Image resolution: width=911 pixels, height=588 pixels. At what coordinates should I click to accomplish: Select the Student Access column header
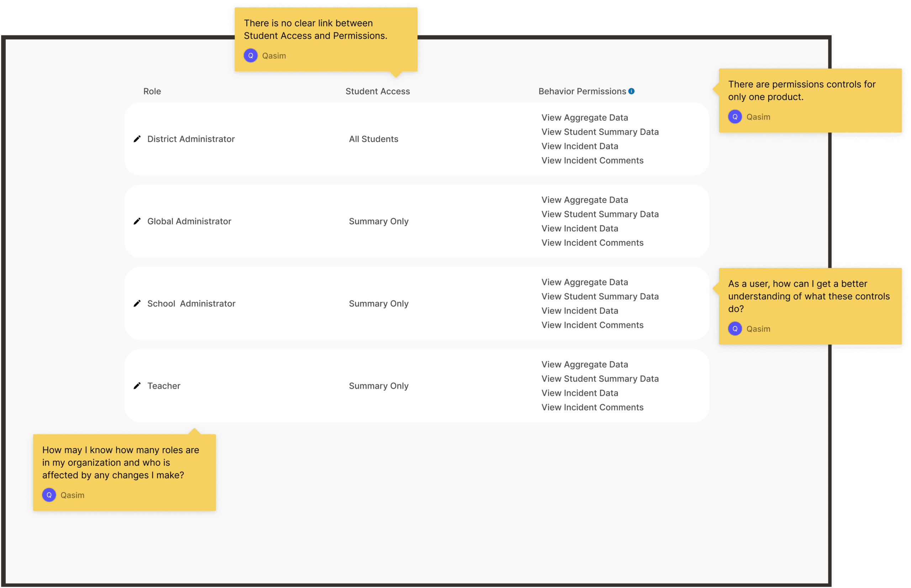point(378,91)
